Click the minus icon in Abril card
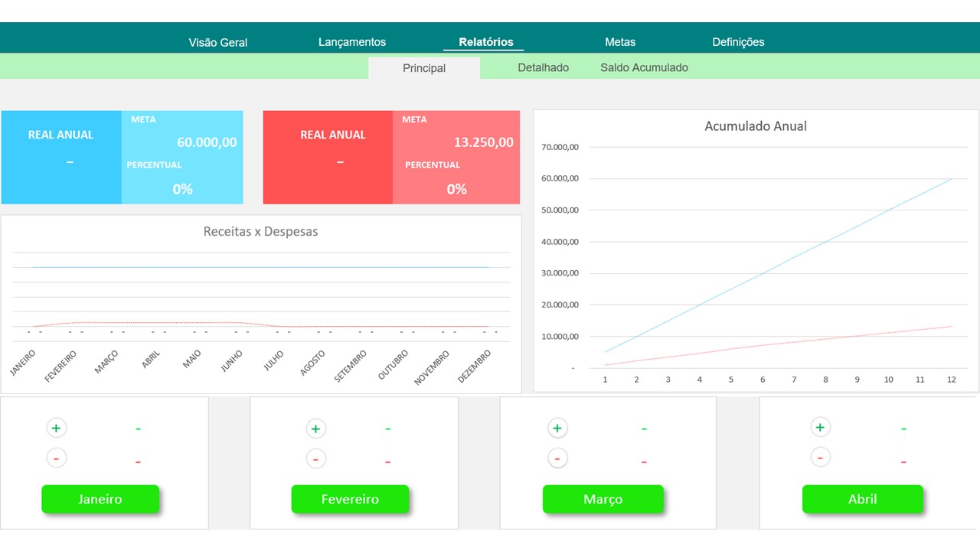The width and height of the screenshot is (980, 551). pos(820,458)
